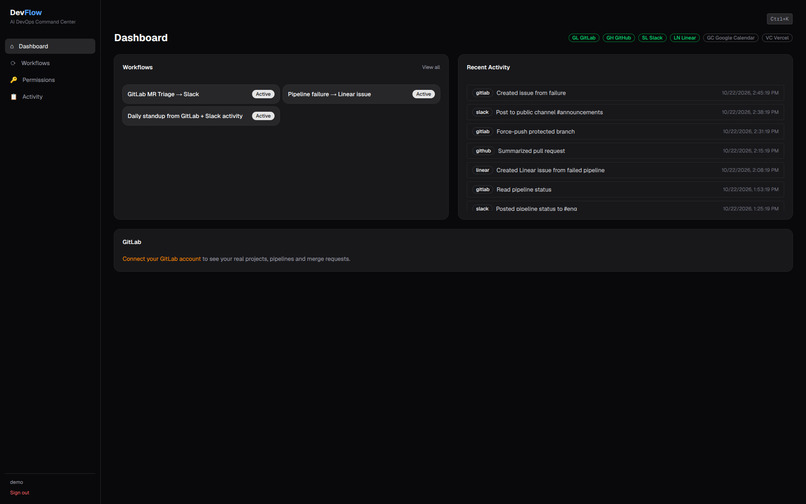Click gitlab tag on 'Force-push protected branch'
This screenshot has height=504, width=806.
[482, 132]
